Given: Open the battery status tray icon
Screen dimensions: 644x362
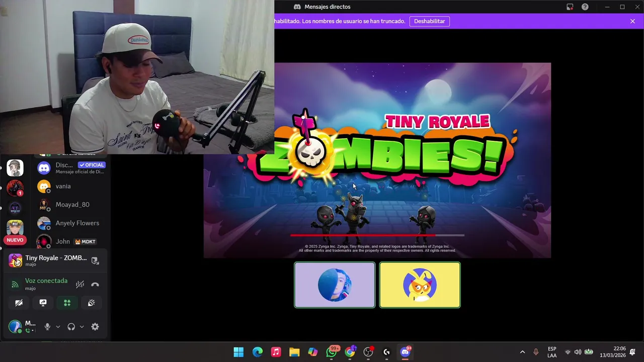Looking at the screenshot, I should (589, 352).
